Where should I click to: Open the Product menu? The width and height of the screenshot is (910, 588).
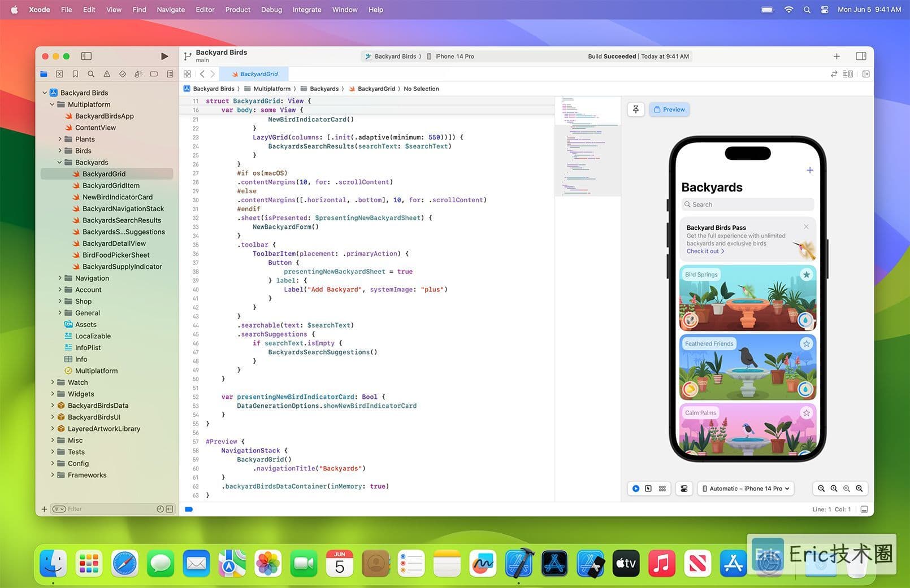[x=237, y=10]
